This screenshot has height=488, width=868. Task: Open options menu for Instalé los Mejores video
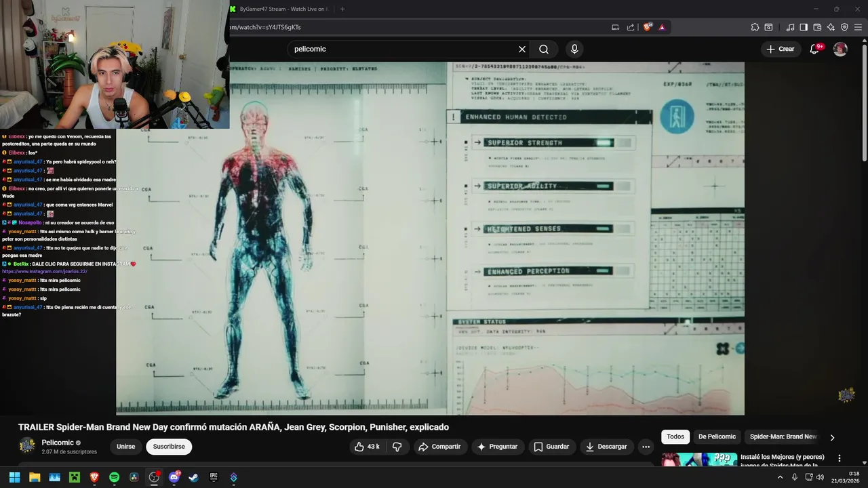pos(840,458)
